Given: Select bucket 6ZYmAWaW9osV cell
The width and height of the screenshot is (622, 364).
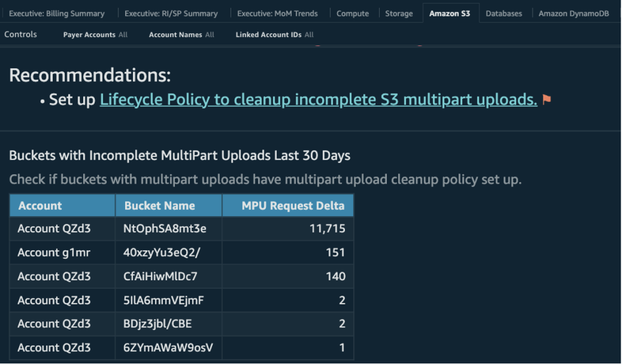Looking at the screenshot, I should [169, 348].
